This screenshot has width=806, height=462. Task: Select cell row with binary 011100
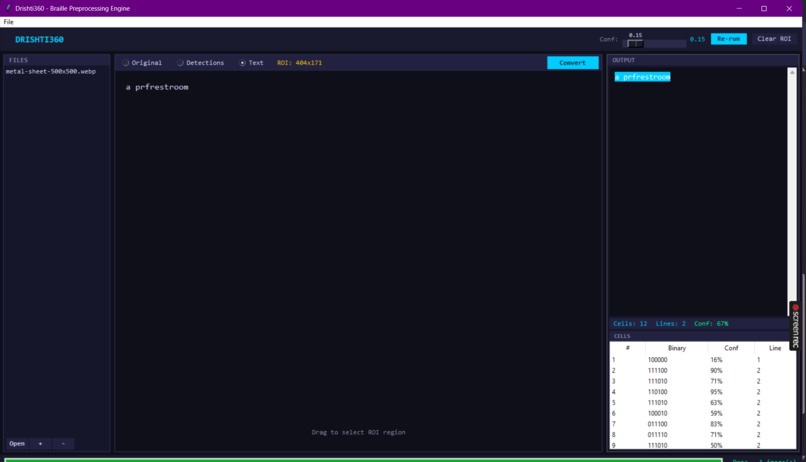[x=702, y=424]
